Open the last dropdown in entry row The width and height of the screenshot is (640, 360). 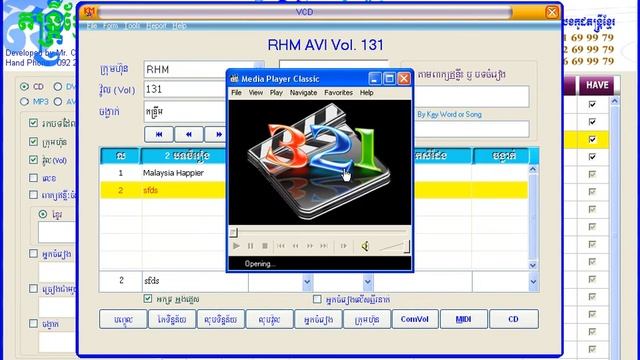(533, 282)
